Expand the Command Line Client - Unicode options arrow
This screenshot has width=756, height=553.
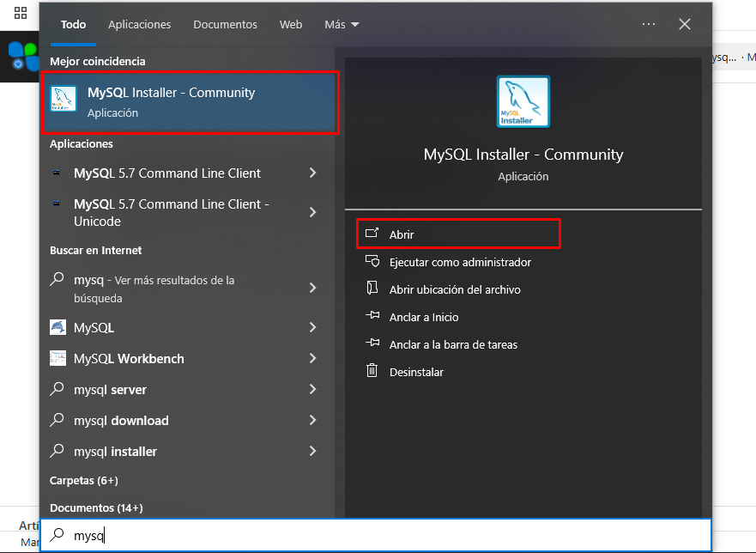click(x=313, y=212)
